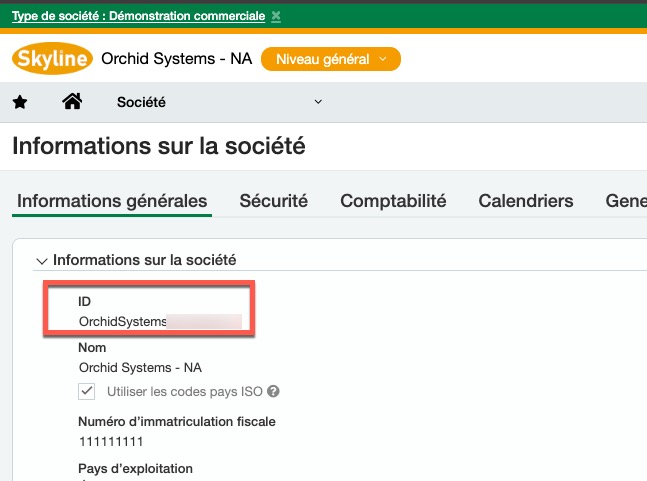Collapse 'Informations sur la société' section chevron
This screenshot has width=647, height=481.
[41, 261]
